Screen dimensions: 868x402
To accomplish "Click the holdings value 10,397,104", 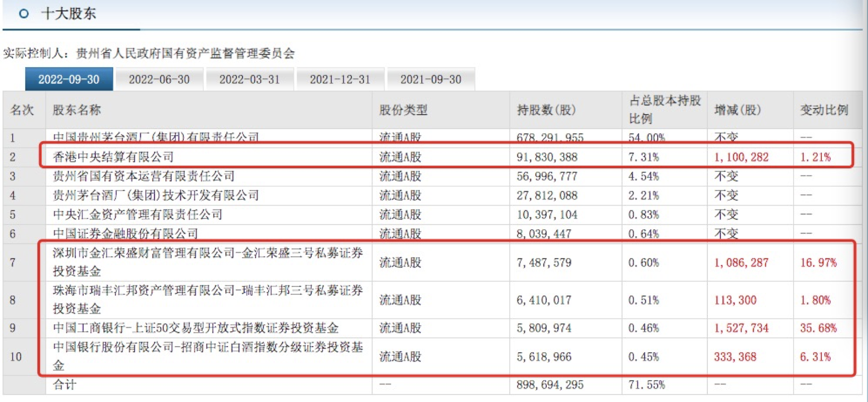I will click(547, 215).
